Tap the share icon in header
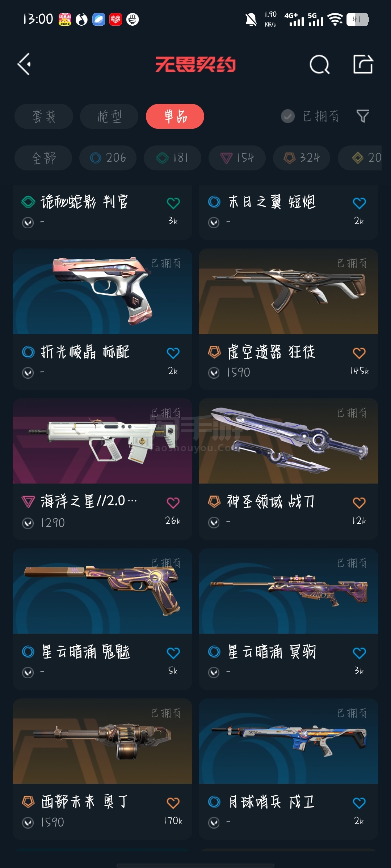Image resolution: width=391 pixels, height=868 pixels. [363, 64]
